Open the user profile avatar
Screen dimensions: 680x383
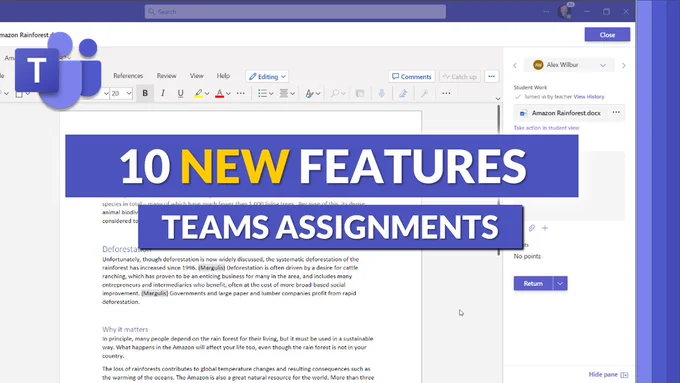(565, 11)
